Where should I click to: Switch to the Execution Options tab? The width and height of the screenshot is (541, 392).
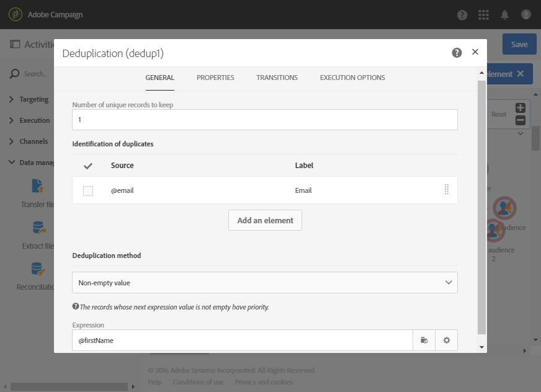(352, 78)
